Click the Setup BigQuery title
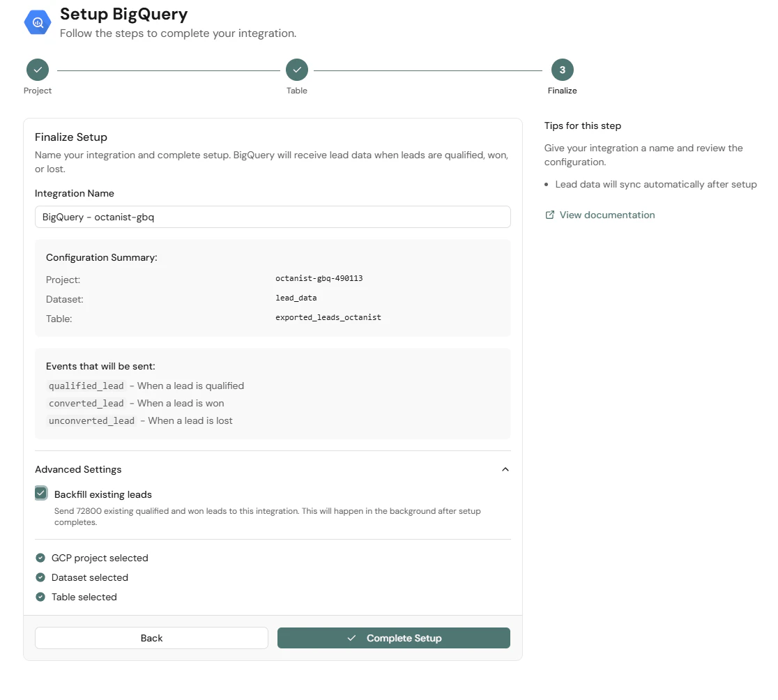778x700 pixels. [123, 14]
